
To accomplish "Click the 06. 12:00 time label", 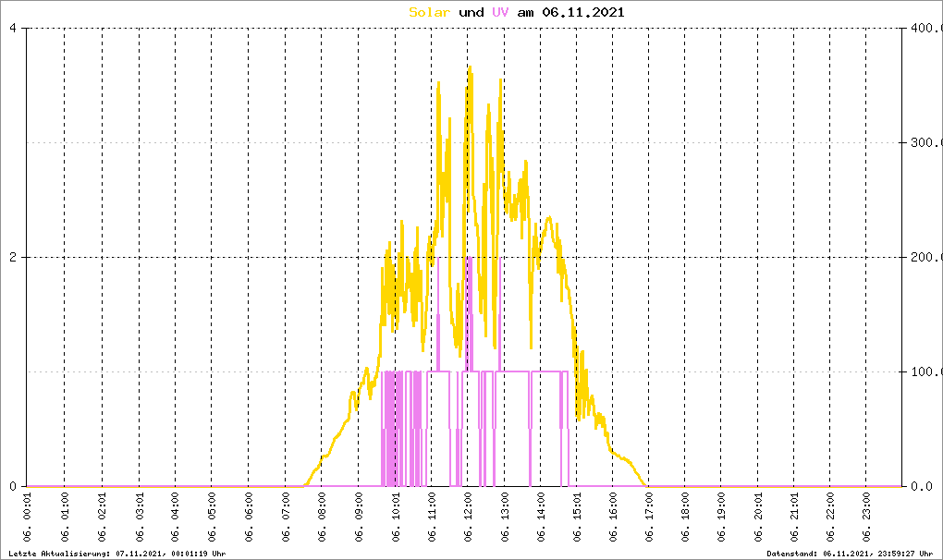I will 468,518.
